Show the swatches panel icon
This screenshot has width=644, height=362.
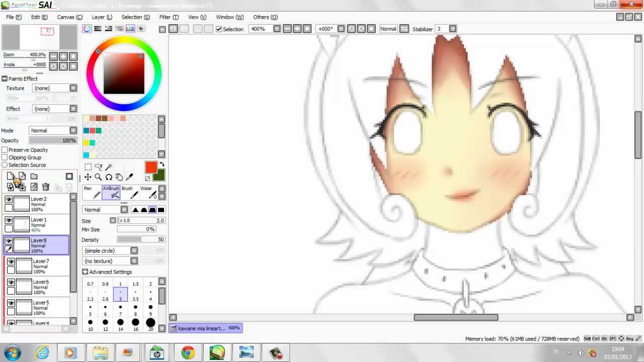point(130,29)
